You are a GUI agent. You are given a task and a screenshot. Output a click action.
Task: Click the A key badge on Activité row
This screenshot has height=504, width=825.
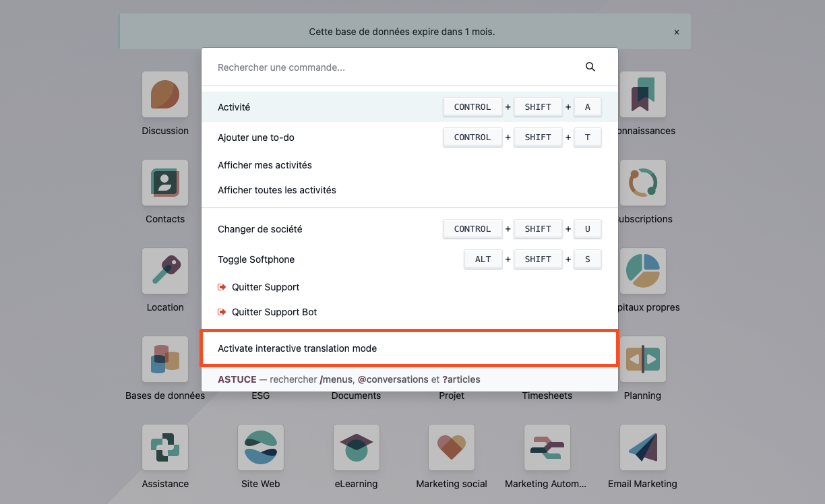(x=588, y=107)
